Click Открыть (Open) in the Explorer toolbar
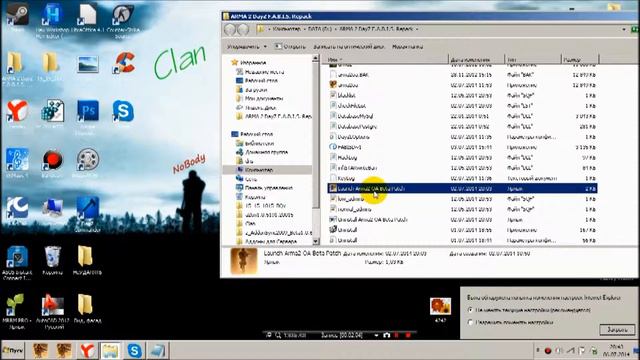The width and height of the screenshot is (640, 360). pos(290,47)
